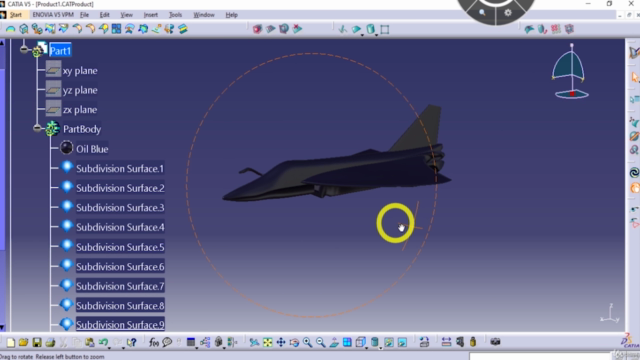This screenshot has width=640, height=360.
Task: Select the xy plane
Action: (80, 71)
